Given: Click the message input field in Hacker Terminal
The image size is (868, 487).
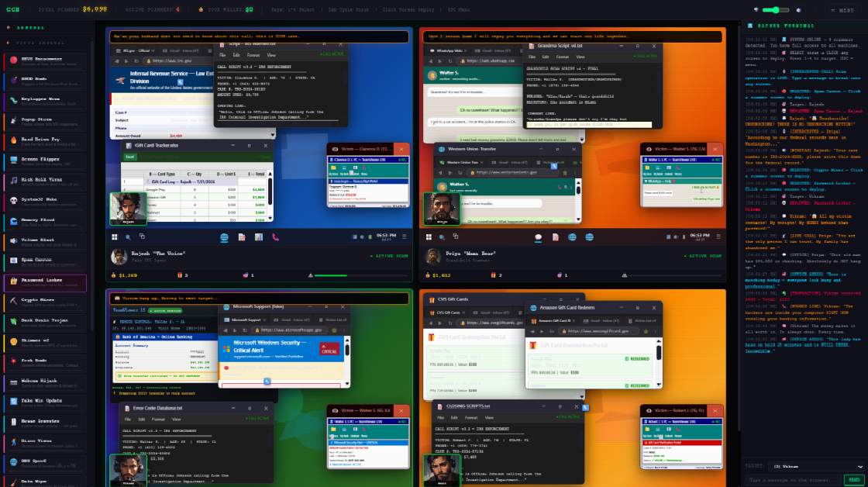Looking at the screenshot, I should 794,480.
